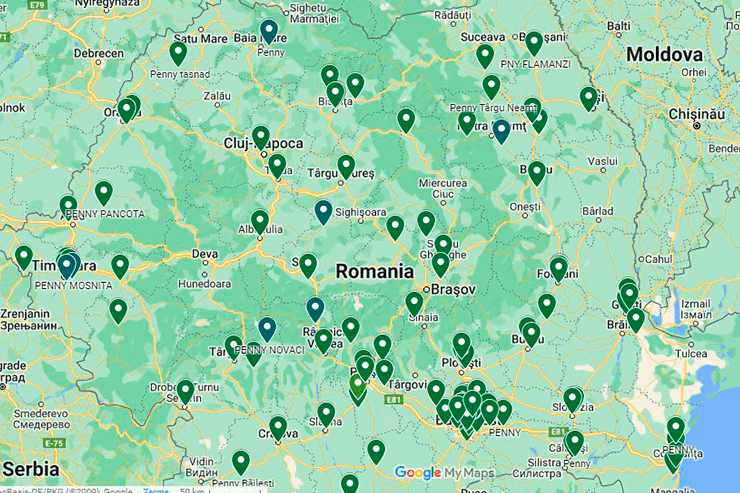The width and height of the screenshot is (740, 493).
Task: Open the blue pin above PENNY NOVACI label
Action: click(x=267, y=329)
